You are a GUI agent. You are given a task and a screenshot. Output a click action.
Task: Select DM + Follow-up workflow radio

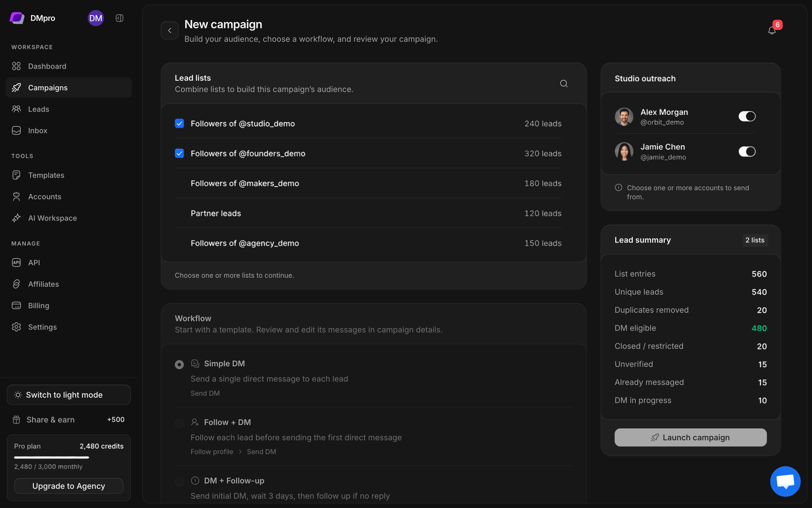180,481
